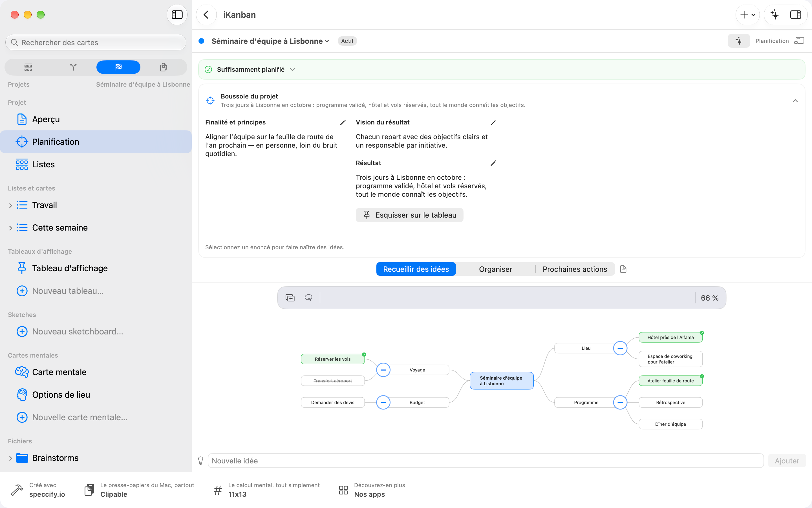This screenshot has height=508, width=812.
Task: Click the Ajouter button
Action: click(x=787, y=461)
